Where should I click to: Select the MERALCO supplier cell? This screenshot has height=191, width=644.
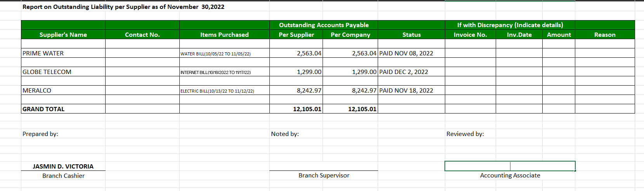click(63, 90)
